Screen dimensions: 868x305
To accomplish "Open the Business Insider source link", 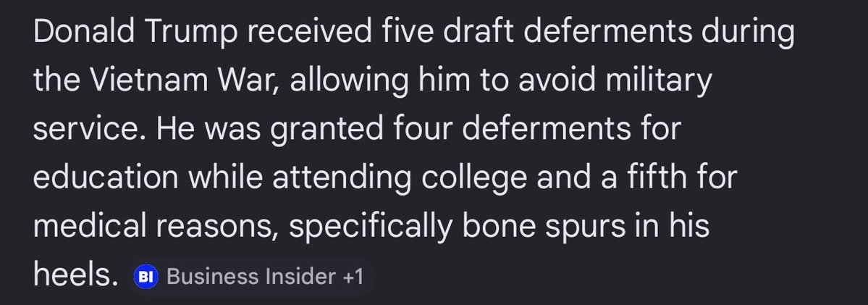I will [x=251, y=276].
